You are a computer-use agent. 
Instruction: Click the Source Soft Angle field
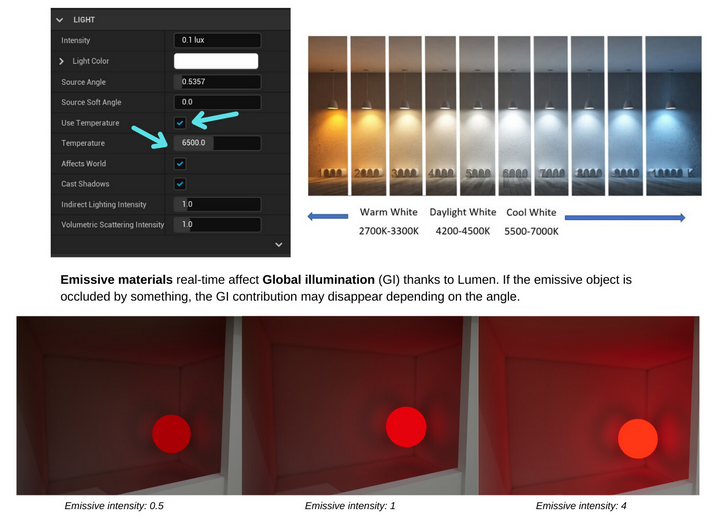(216, 102)
